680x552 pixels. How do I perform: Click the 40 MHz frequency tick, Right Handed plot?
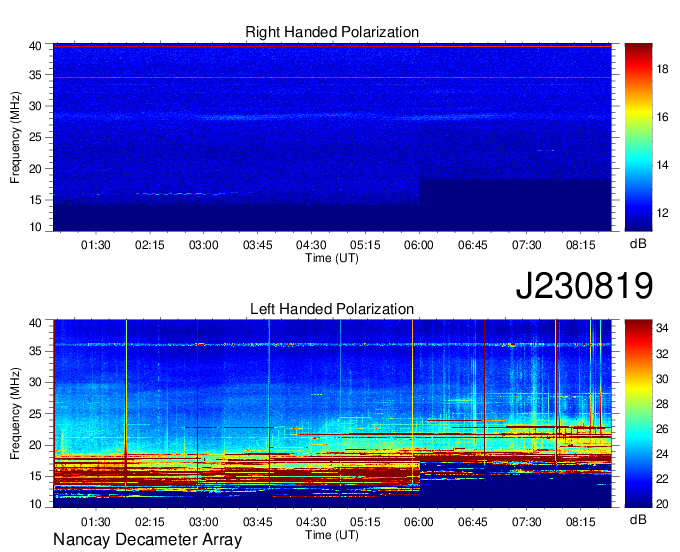tap(35, 46)
